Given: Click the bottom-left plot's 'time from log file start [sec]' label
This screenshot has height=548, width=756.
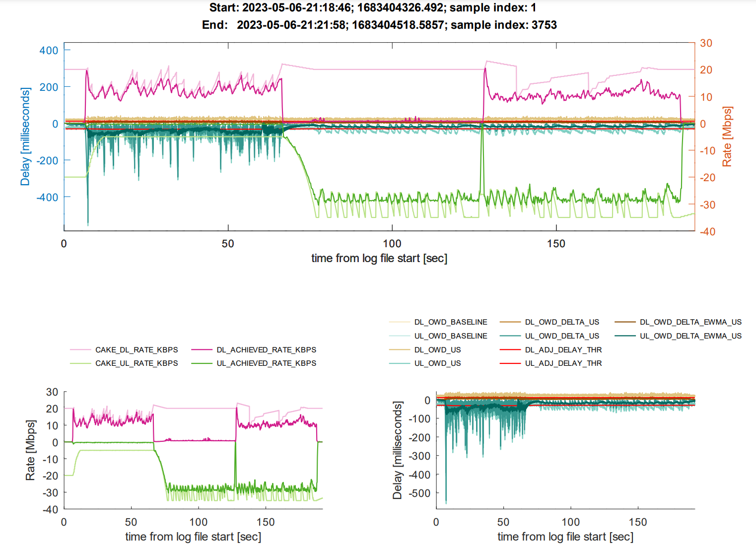Looking at the screenshot, I should (193, 537).
